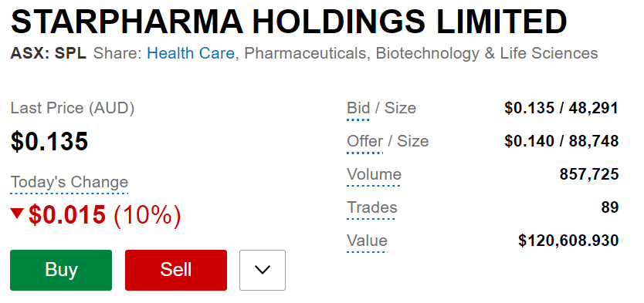Click the red Sell button
This screenshot has height=303, width=644.
[176, 270]
